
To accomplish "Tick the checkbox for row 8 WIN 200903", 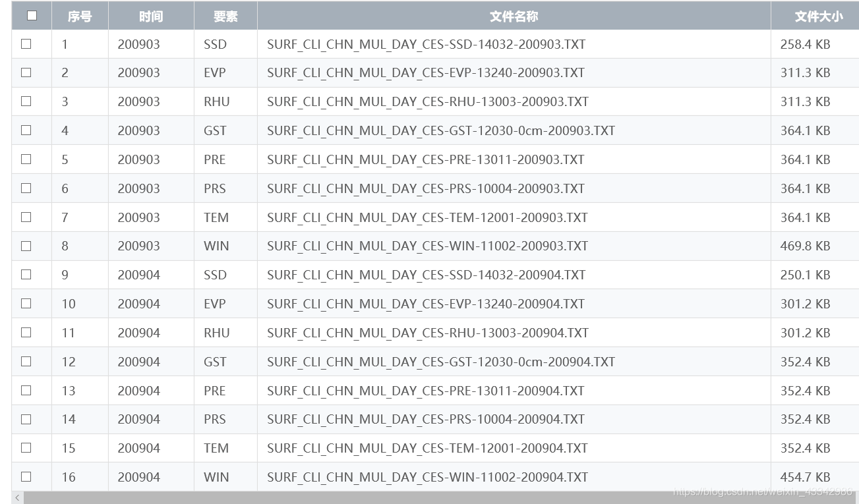I will pos(26,246).
